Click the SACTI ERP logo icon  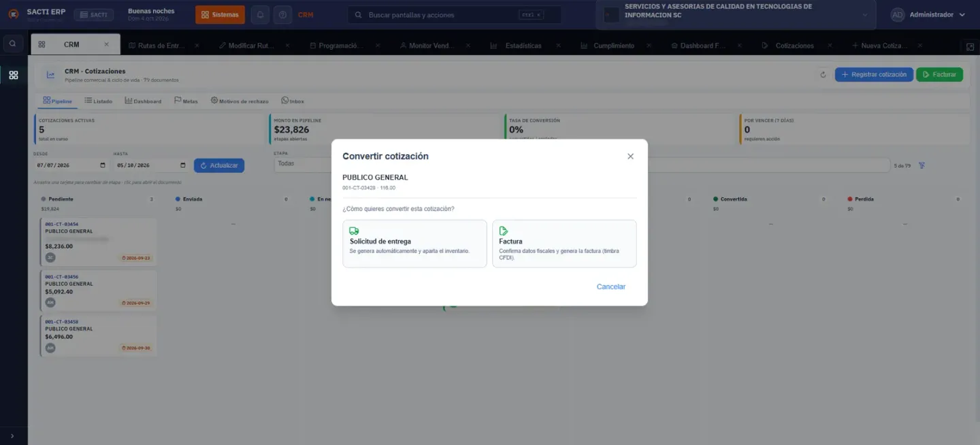tap(13, 14)
